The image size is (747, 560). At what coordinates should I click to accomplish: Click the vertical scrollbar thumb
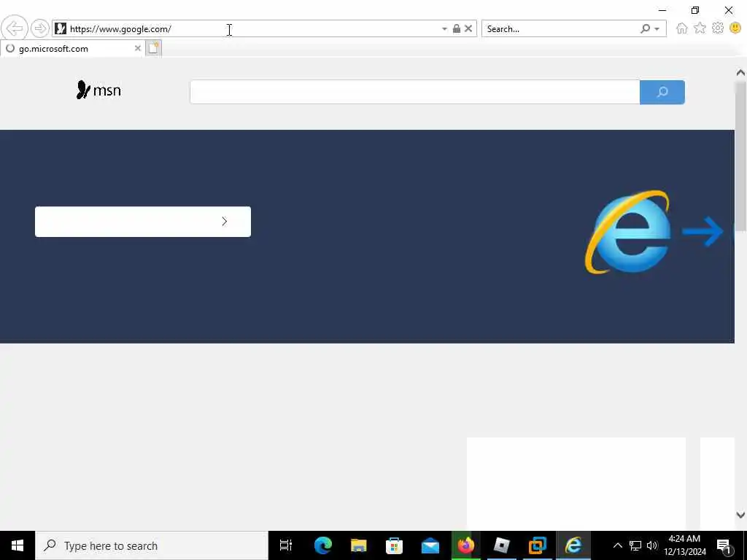(740, 156)
